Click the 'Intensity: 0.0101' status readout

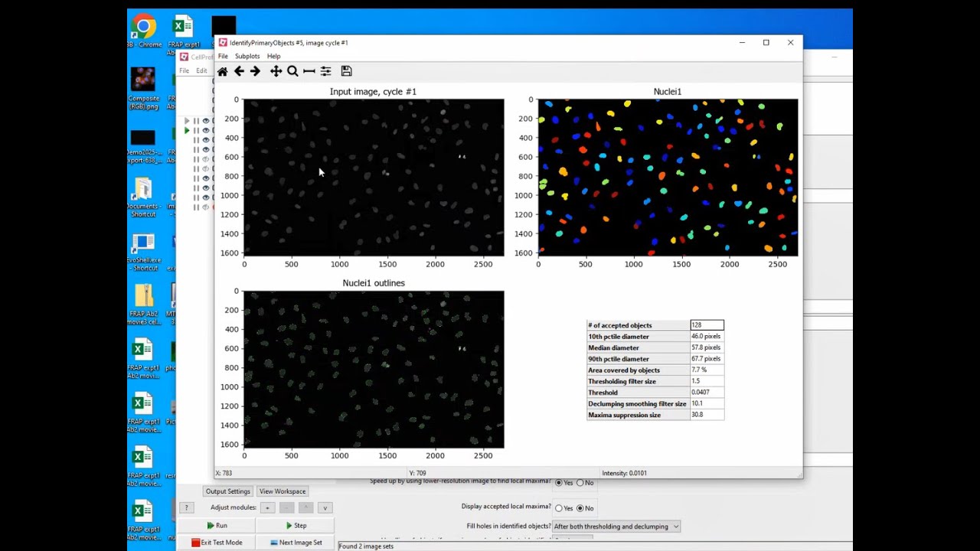pos(624,473)
